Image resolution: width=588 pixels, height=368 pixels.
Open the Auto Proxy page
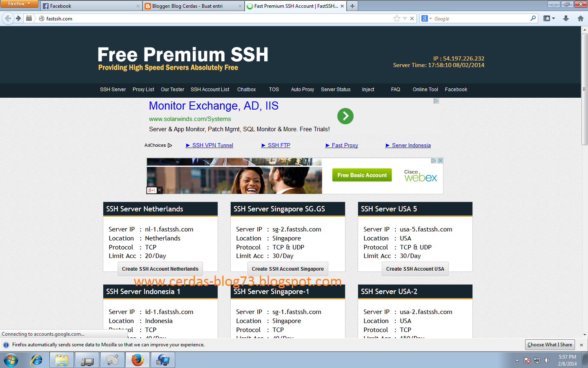click(303, 90)
